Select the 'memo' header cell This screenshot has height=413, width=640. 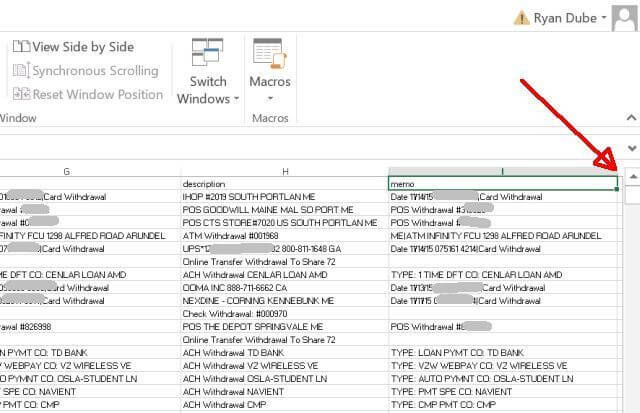[x=503, y=184]
